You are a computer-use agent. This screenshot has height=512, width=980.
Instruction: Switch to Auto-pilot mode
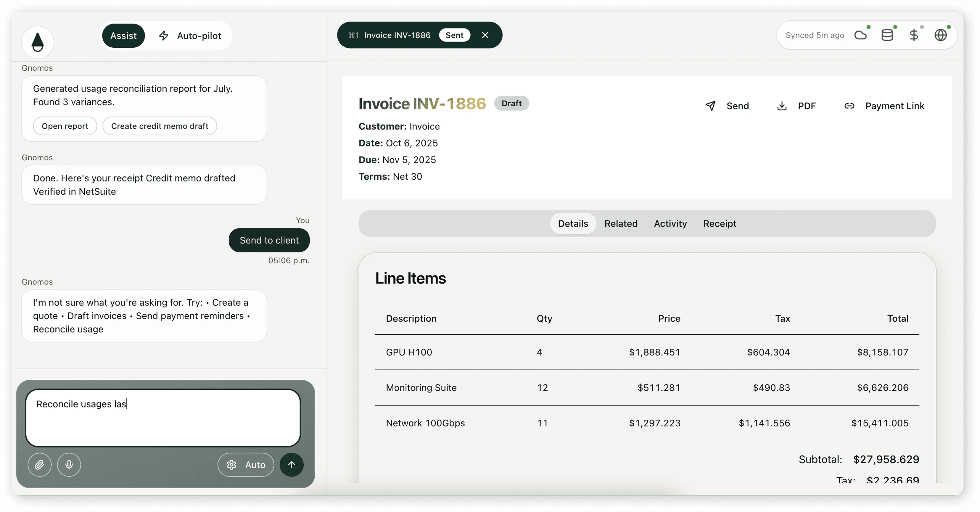[190, 36]
